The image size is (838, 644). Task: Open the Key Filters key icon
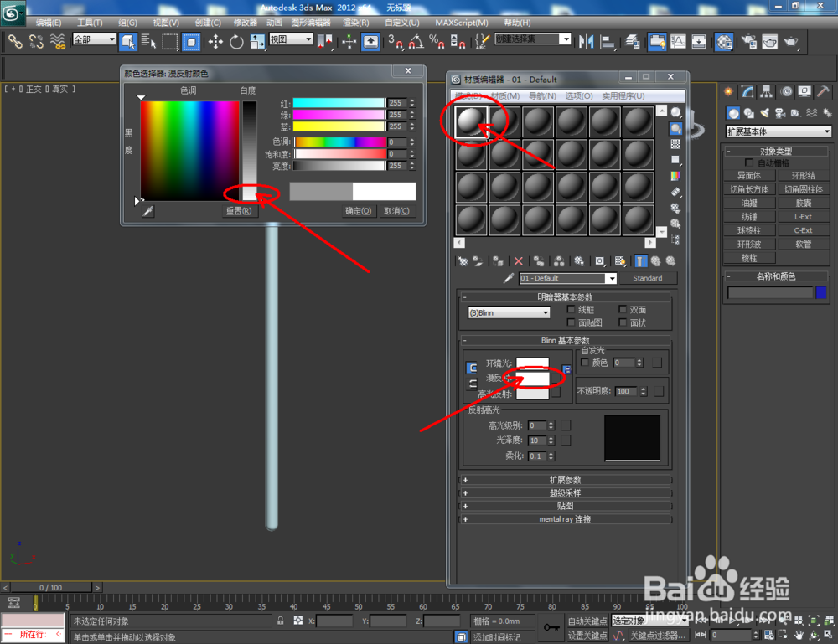551,627
